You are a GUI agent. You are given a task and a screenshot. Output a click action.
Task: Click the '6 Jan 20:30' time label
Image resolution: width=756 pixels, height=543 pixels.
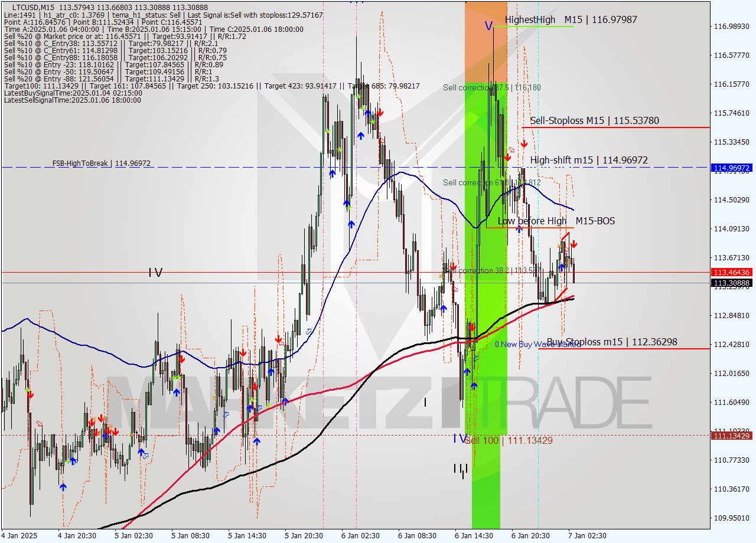coord(531,535)
